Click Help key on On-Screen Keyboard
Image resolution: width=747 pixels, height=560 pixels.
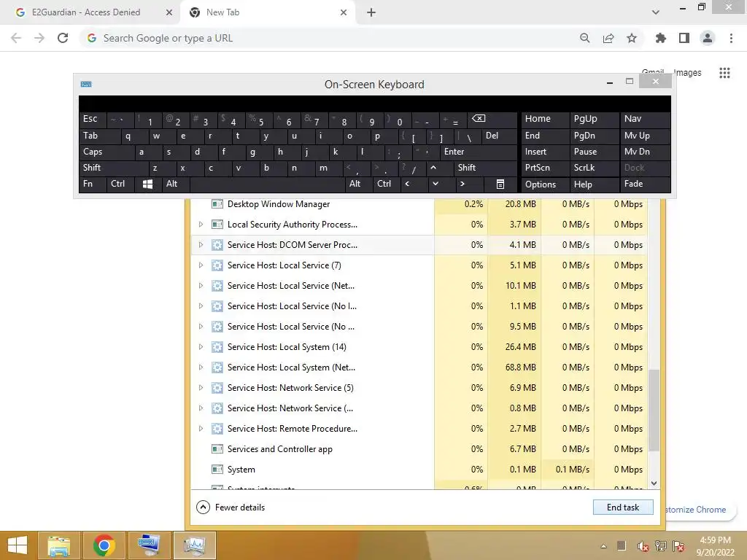pos(594,184)
